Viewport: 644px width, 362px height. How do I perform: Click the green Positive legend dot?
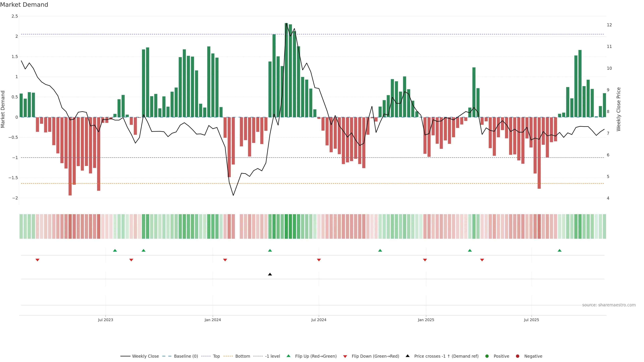click(487, 356)
